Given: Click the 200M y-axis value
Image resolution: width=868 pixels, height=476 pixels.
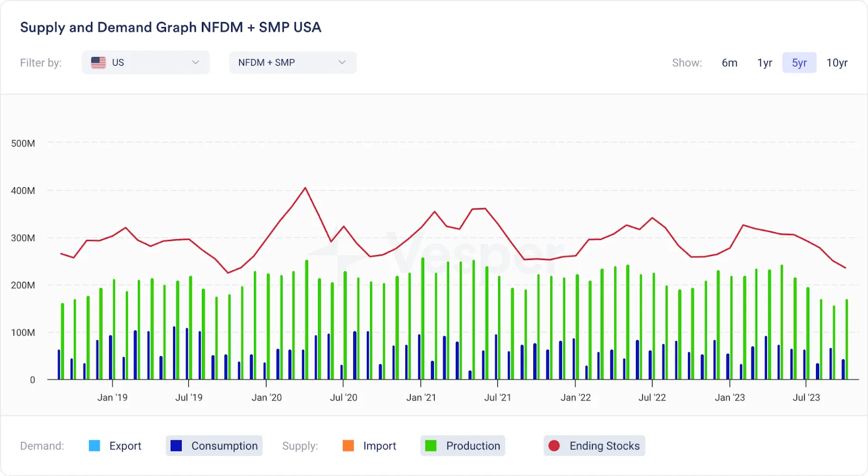Looking at the screenshot, I should coord(23,285).
